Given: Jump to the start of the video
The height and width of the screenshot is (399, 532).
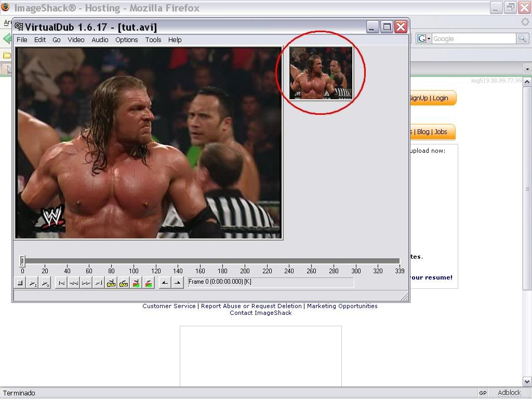Looking at the screenshot, I should point(61,283).
